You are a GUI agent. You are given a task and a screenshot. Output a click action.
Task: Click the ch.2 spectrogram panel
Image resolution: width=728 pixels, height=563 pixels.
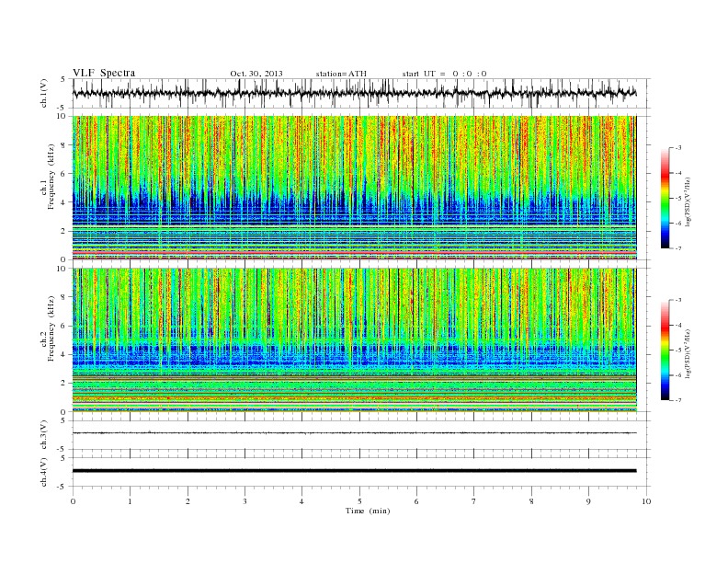coord(354,339)
